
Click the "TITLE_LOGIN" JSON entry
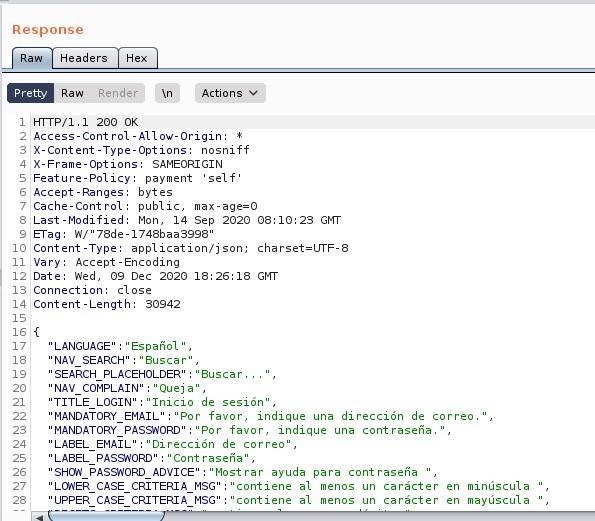[x=162, y=402]
